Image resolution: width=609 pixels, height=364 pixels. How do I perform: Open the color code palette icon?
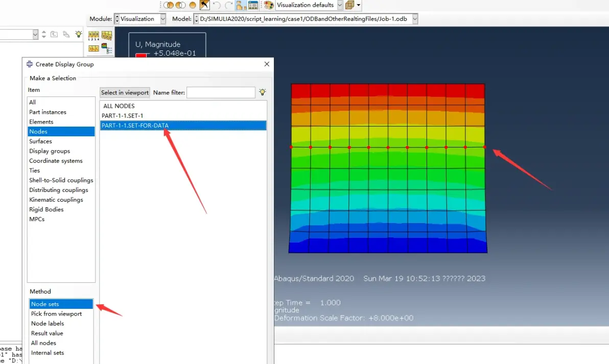(x=269, y=5)
